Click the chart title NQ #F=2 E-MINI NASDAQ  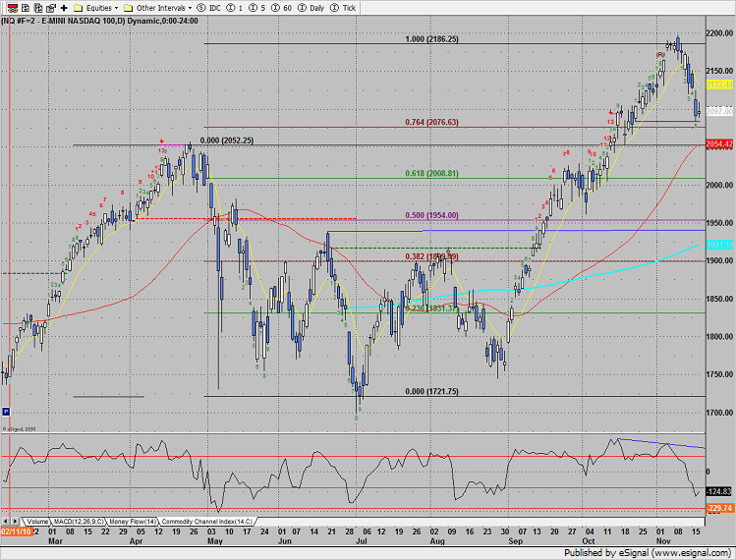tap(99, 21)
